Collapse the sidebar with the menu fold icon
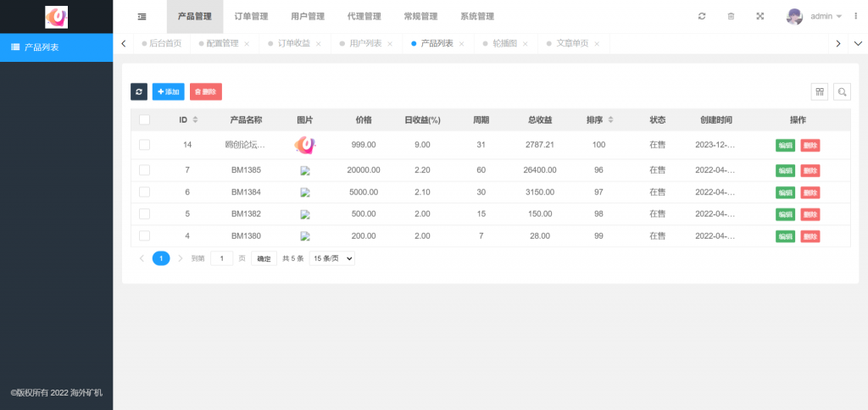Viewport: 868px width, 410px height. click(x=142, y=17)
